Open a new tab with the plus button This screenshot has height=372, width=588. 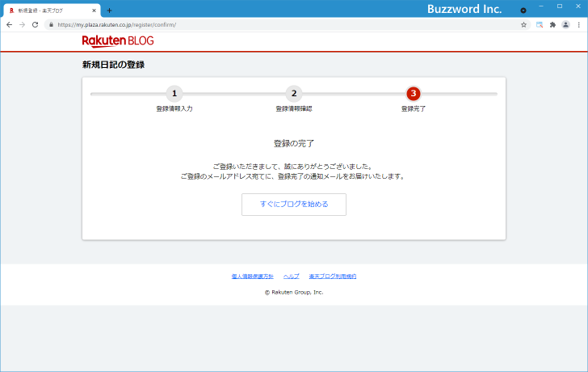coord(109,11)
